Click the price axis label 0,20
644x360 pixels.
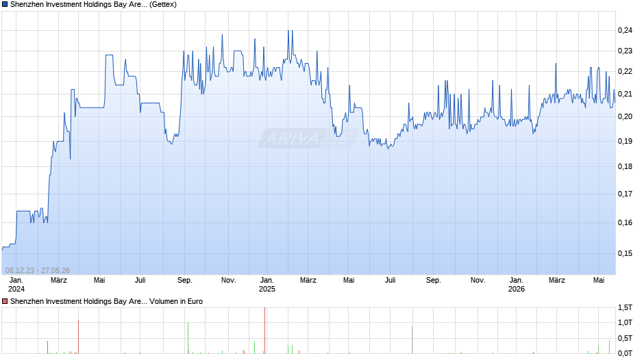click(x=625, y=116)
